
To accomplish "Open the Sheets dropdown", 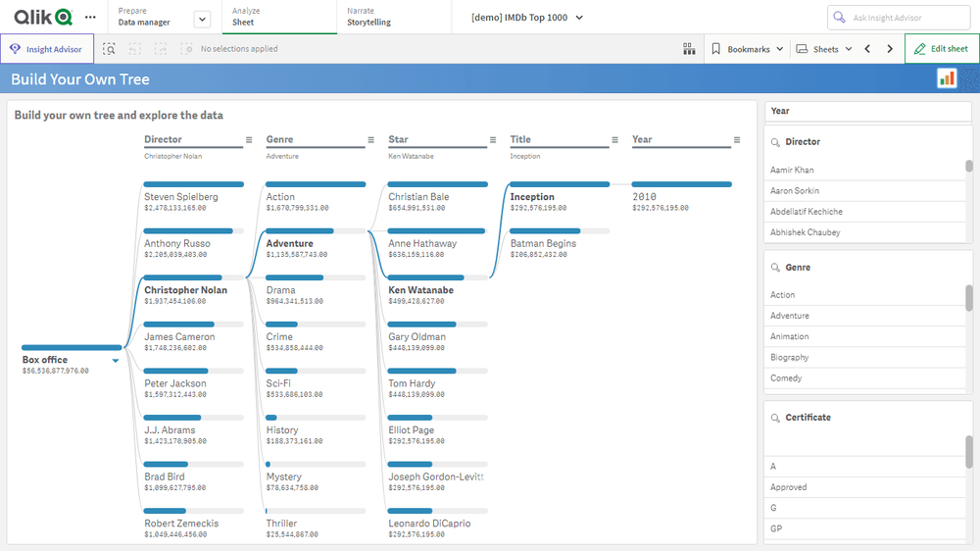I will 824,49.
